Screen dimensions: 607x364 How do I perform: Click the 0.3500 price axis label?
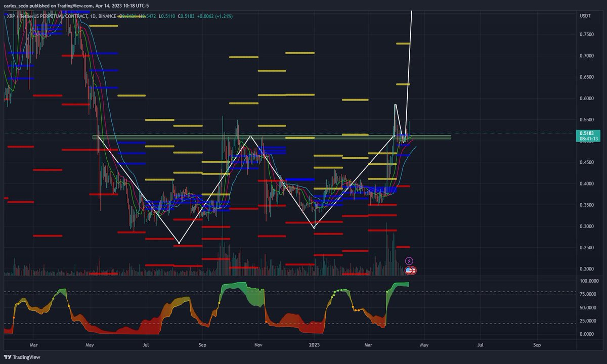pos(587,205)
